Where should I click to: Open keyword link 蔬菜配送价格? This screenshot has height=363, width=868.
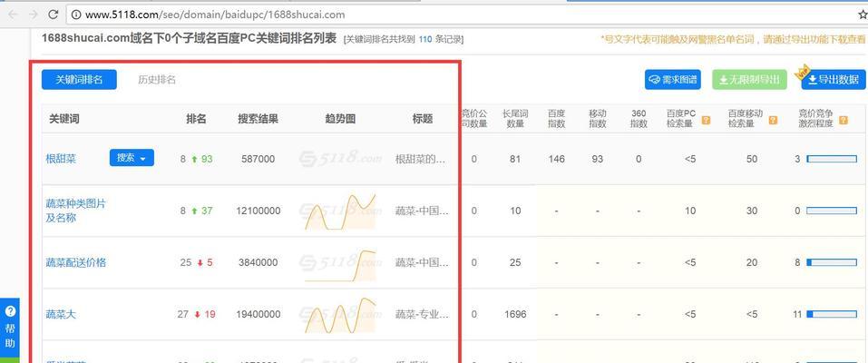click(x=75, y=262)
